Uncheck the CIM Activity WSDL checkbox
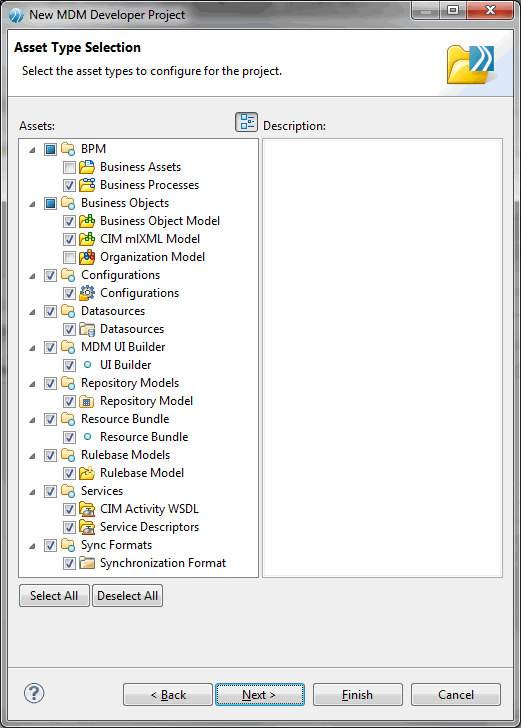521x728 pixels. tap(69, 509)
